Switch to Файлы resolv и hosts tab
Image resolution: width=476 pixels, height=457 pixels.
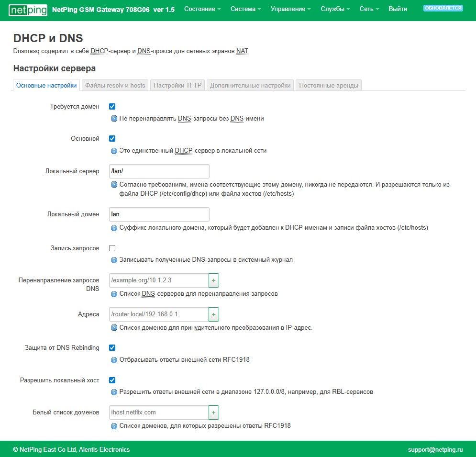pyautogui.click(x=115, y=86)
